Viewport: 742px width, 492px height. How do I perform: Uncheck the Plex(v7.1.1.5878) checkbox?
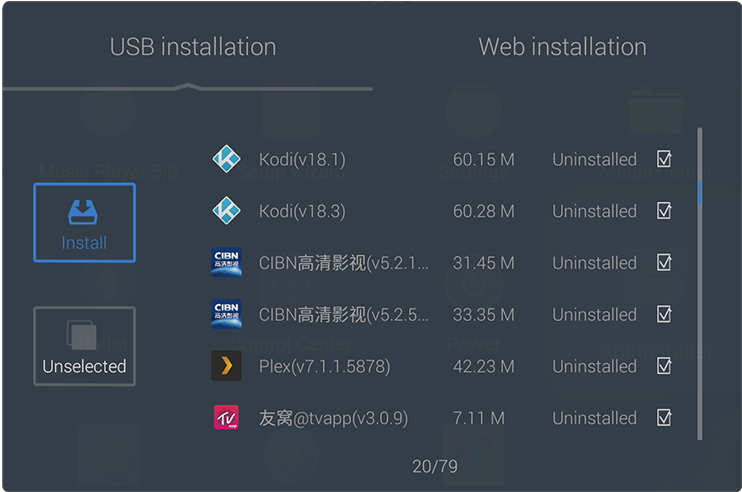pyautogui.click(x=664, y=366)
